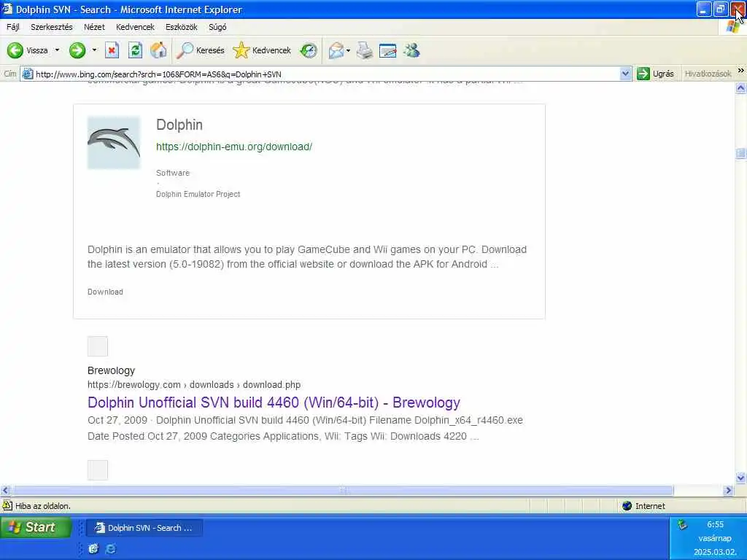Launch Internet Explorer from quick launch
Screen dimensions: 747x560
point(111,548)
